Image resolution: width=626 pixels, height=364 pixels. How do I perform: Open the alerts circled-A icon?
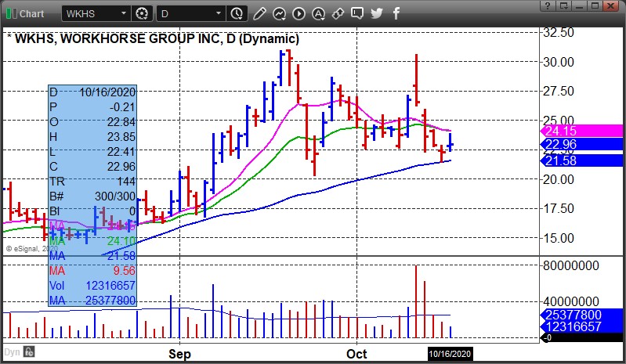tap(318, 13)
